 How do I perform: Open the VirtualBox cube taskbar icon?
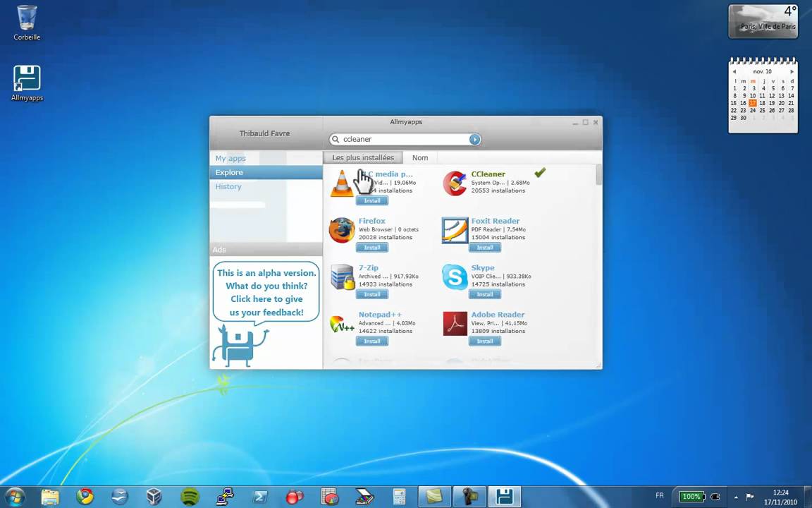click(154, 497)
